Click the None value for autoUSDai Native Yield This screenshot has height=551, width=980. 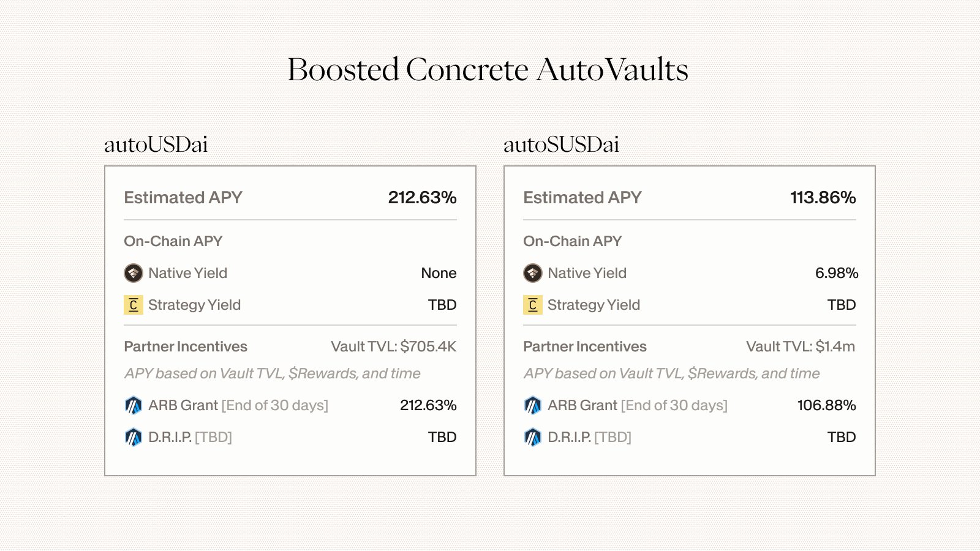(x=439, y=273)
